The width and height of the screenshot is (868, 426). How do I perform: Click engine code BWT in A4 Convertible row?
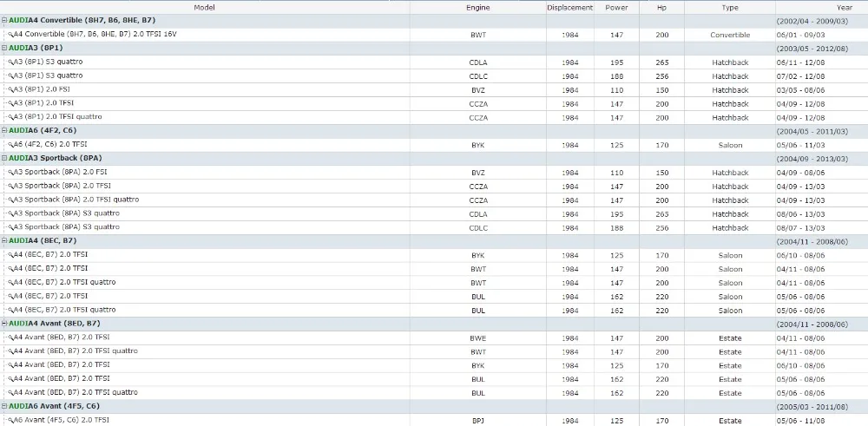tap(477, 35)
